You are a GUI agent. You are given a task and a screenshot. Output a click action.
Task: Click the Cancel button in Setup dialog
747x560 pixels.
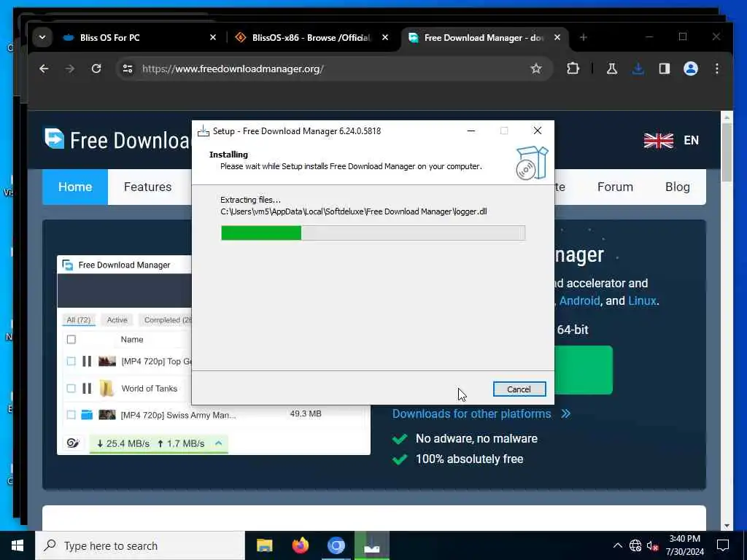pyautogui.click(x=519, y=389)
